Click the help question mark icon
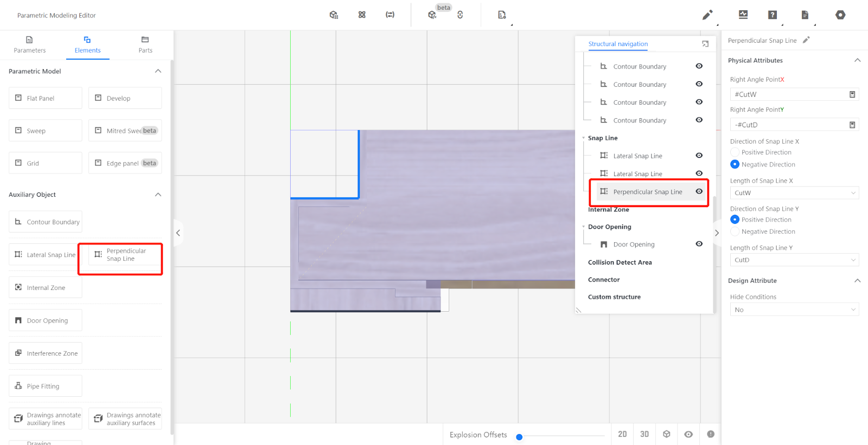 click(x=773, y=15)
